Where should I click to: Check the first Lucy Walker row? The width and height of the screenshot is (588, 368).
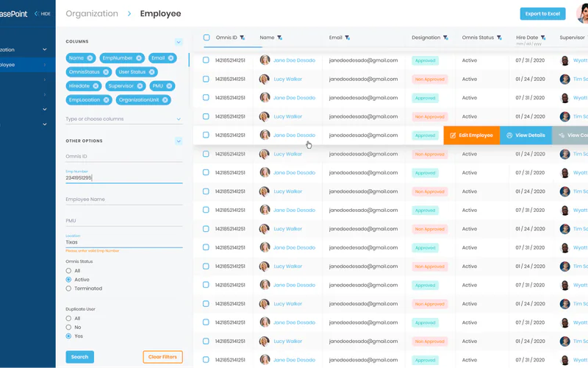coord(206,79)
